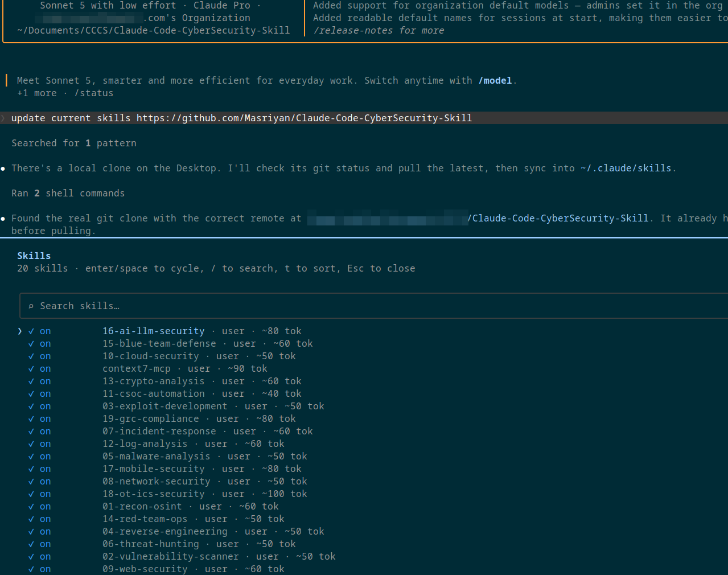The image size is (728, 575).
Task: Click the /release-notes for more text
Action: (x=379, y=31)
